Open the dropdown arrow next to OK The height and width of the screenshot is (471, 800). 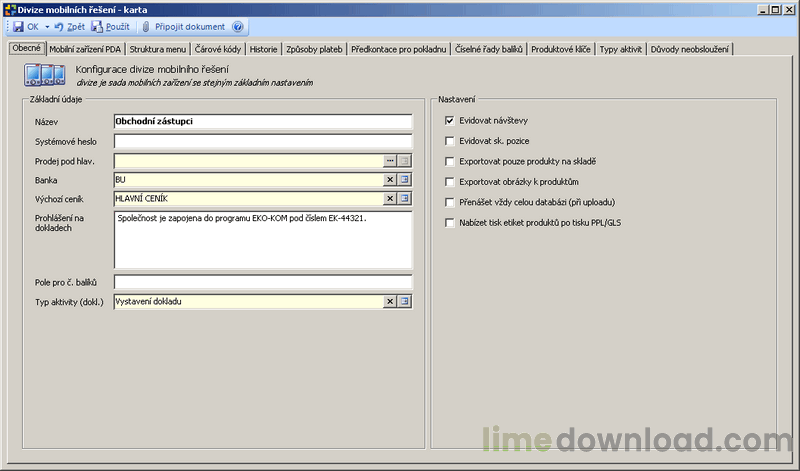tap(47, 27)
